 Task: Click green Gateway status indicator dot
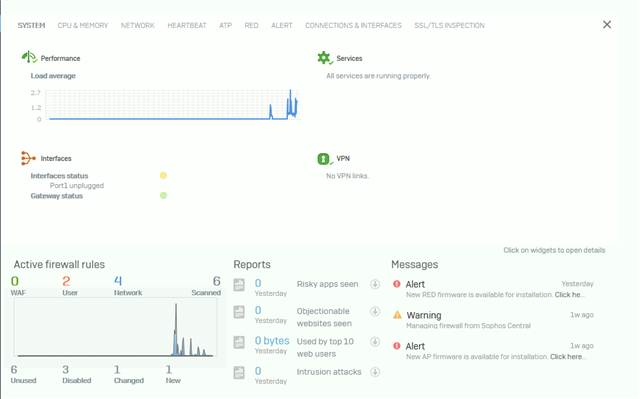[163, 195]
